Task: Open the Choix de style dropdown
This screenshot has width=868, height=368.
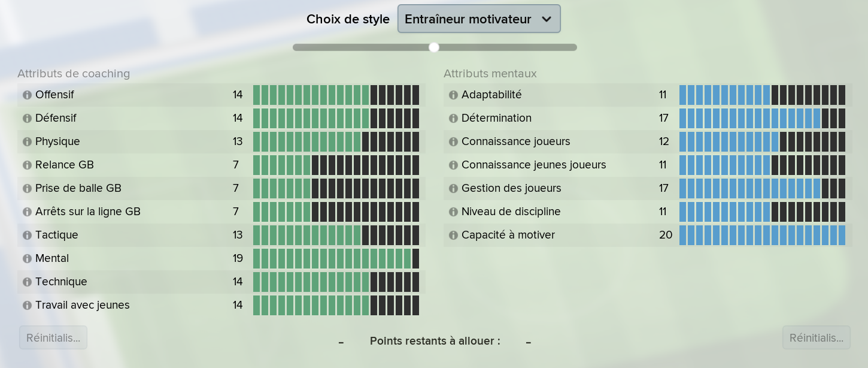Action: 479,19
